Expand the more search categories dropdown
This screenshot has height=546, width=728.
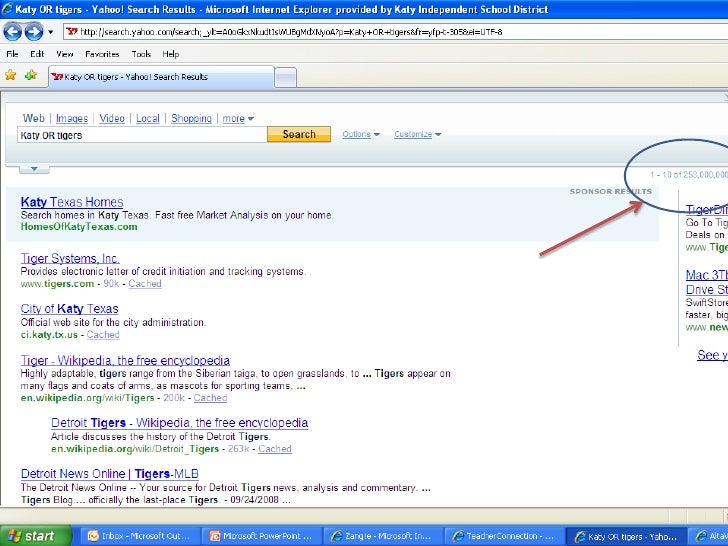point(238,118)
